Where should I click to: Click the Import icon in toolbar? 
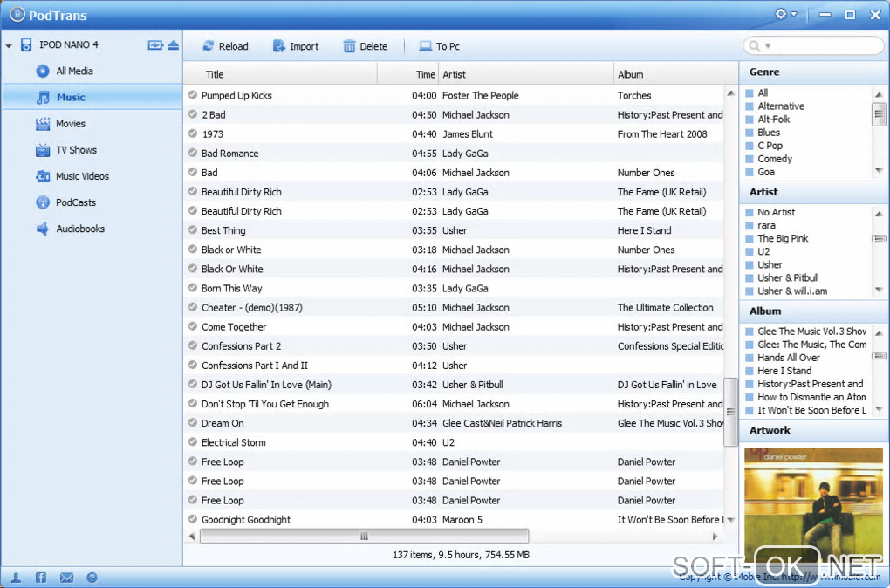coord(278,46)
